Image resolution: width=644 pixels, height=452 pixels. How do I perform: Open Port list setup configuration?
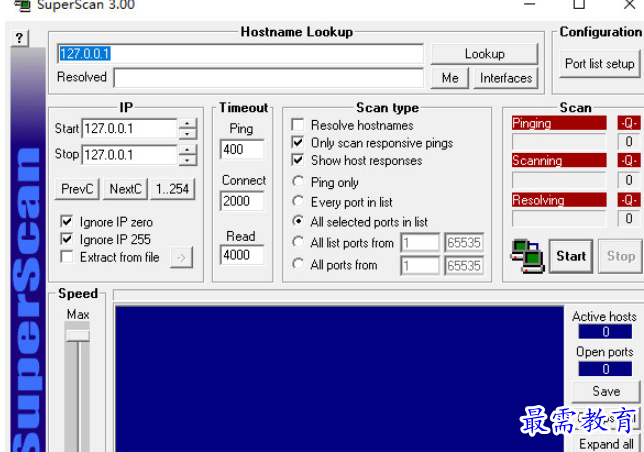[x=599, y=63]
